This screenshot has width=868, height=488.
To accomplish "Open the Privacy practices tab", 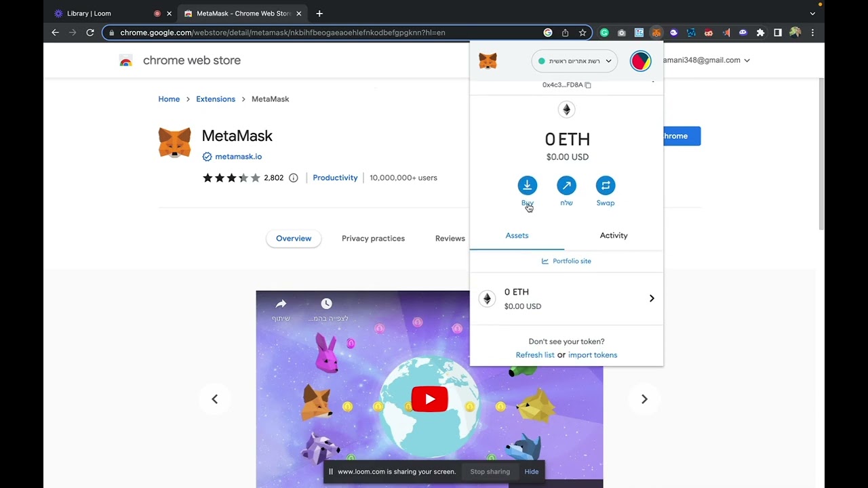I will coord(373,239).
